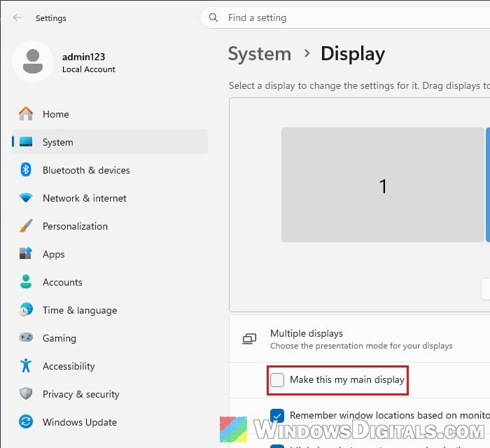Screen dimensions: 490x448
Task: Select System in the sidebar
Action: 110,142
